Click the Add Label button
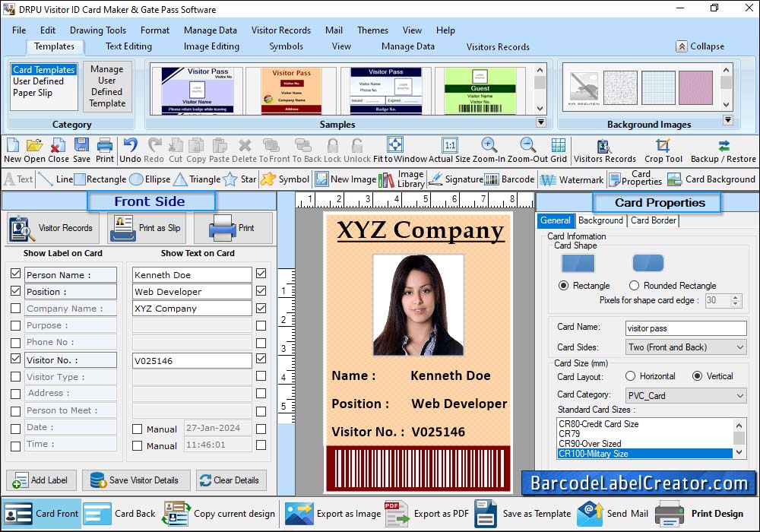The image size is (760, 532). 41,480
